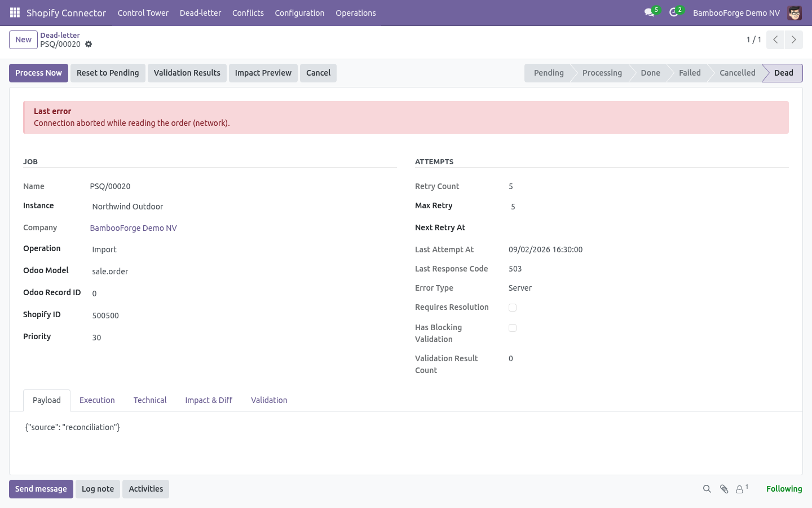Click Send message button

click(x=41, y=489)
